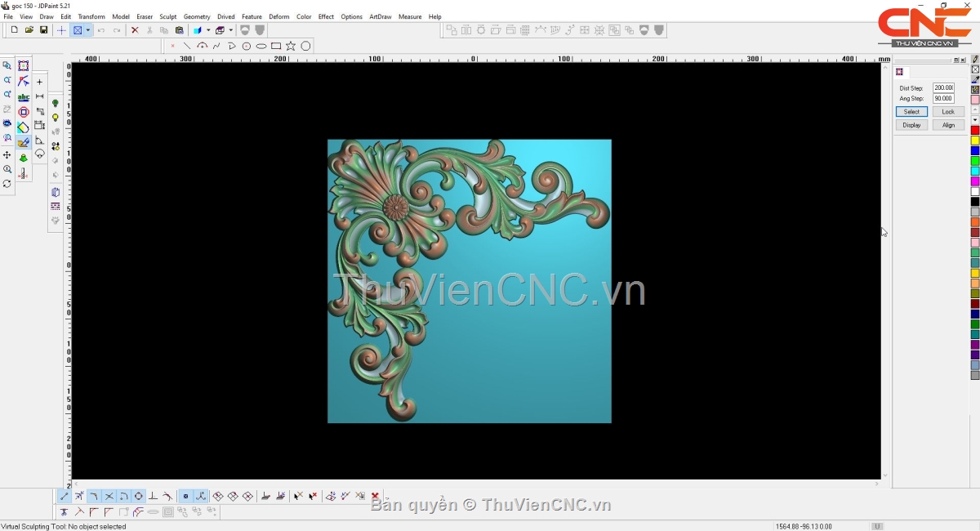The width and height of the screenshot is (980, 531).
Task: Open the blue cube view dropdown arrow
Action: [208, 30]
